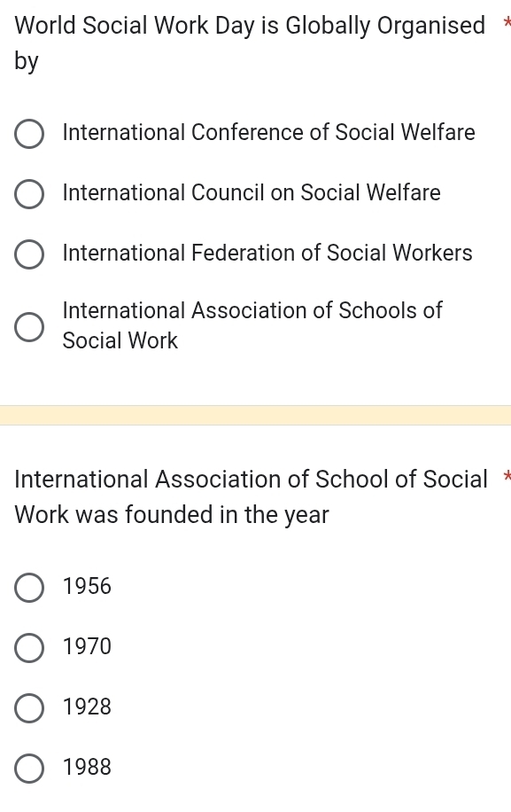Select International Conference of Social Welfare option
Screen dimensions: 511x812
(x=29, y=134)
